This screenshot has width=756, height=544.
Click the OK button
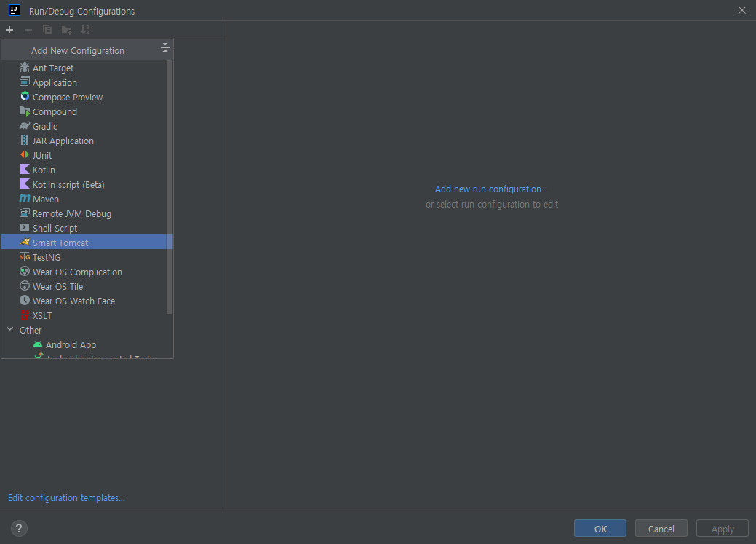[600, 529]
